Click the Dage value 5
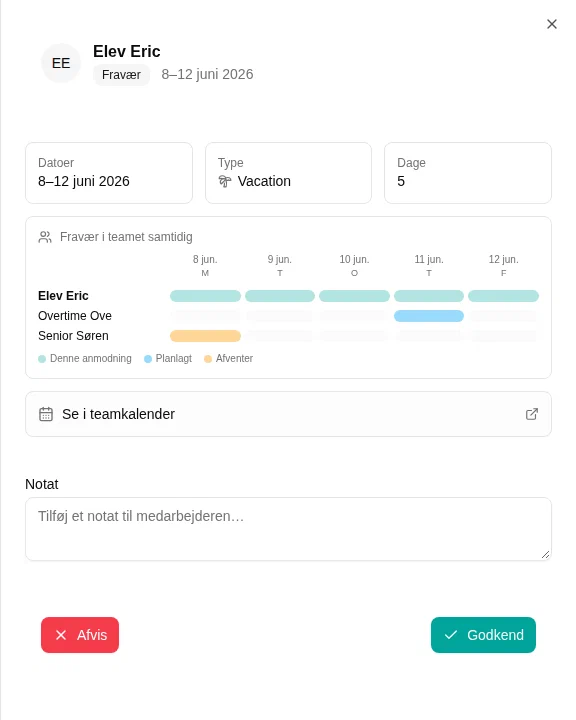The height and width of the screenshot is (720, 576). coord(401,181)
